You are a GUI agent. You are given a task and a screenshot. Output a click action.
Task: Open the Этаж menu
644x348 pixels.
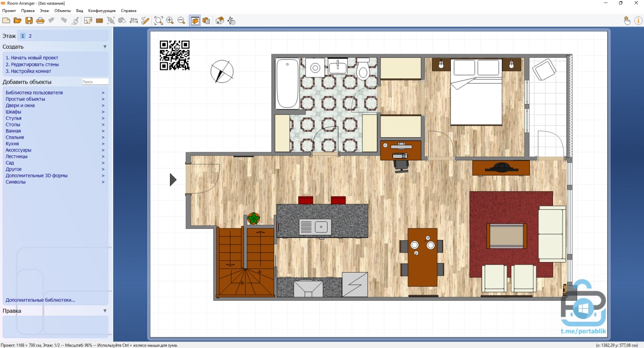coord(45,11)
